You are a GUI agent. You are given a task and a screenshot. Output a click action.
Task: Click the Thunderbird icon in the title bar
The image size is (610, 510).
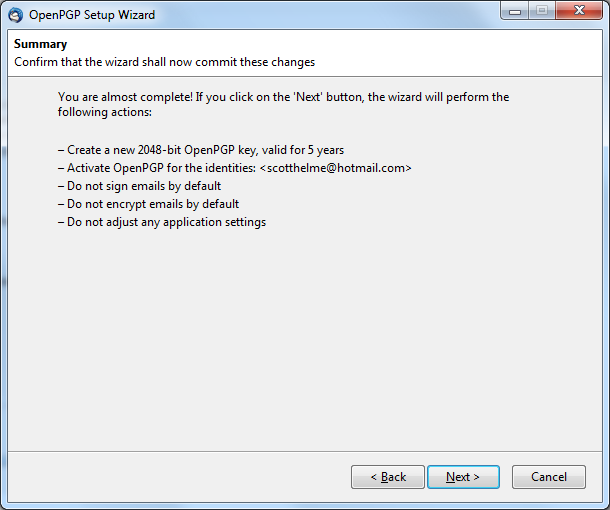[x=16, y=15]
